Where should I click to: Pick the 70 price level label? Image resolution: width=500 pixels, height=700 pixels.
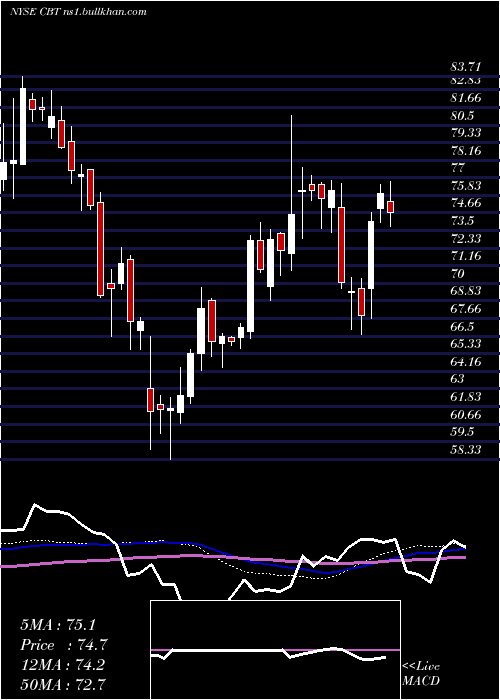(458, 274)
